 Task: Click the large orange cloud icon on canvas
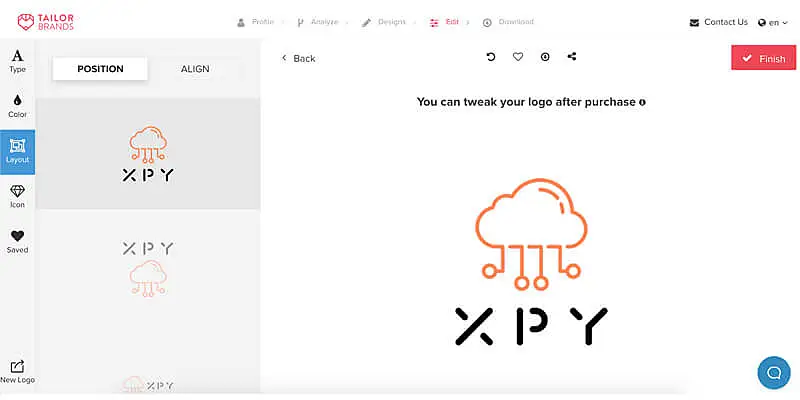[531, 234]
